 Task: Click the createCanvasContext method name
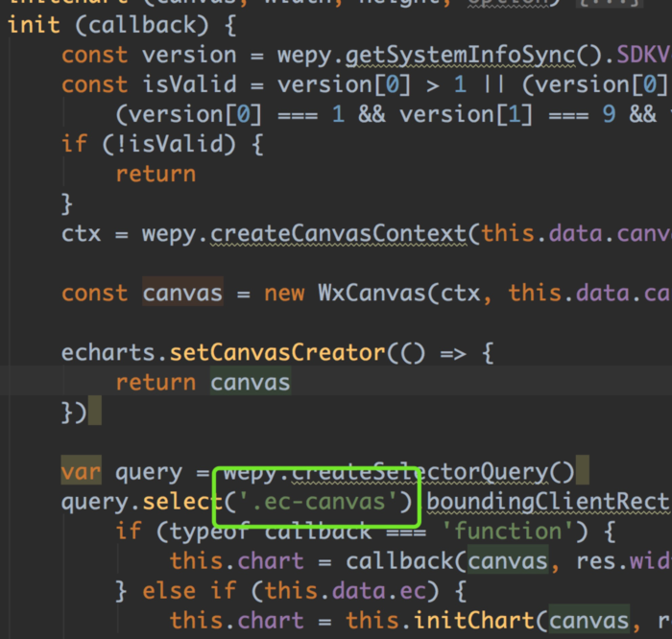click(x=338, y=234)
